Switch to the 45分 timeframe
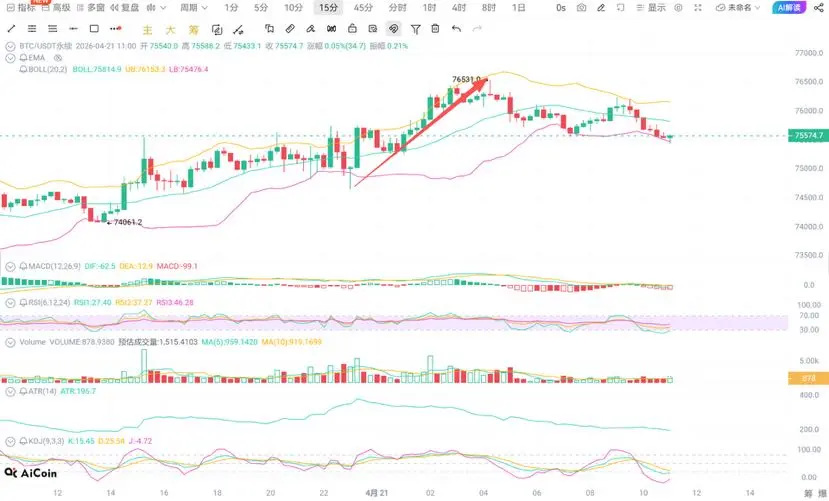The image size is (829, 501). coord(363,7)
